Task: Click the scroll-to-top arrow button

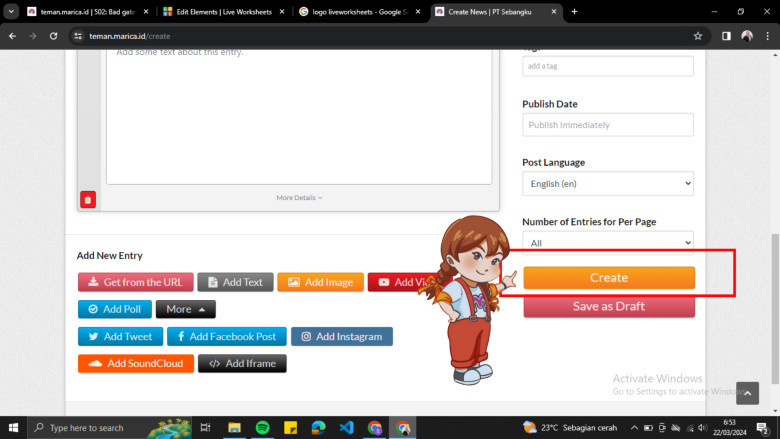Action: 747,393
